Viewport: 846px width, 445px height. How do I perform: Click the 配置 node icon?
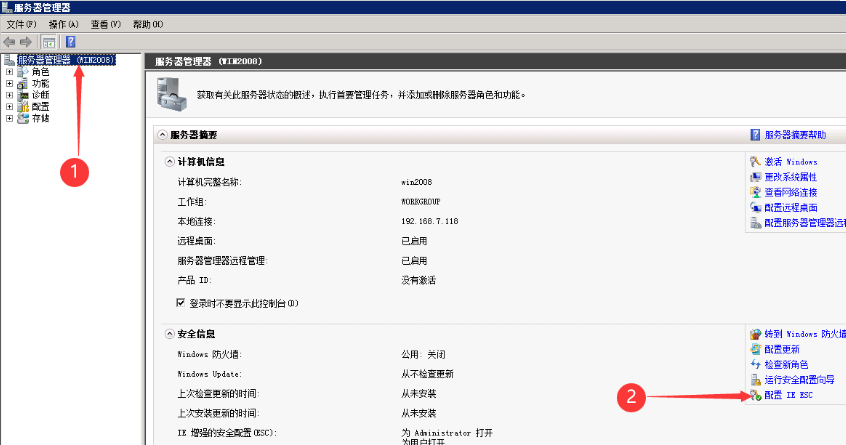tap(23, 107)
